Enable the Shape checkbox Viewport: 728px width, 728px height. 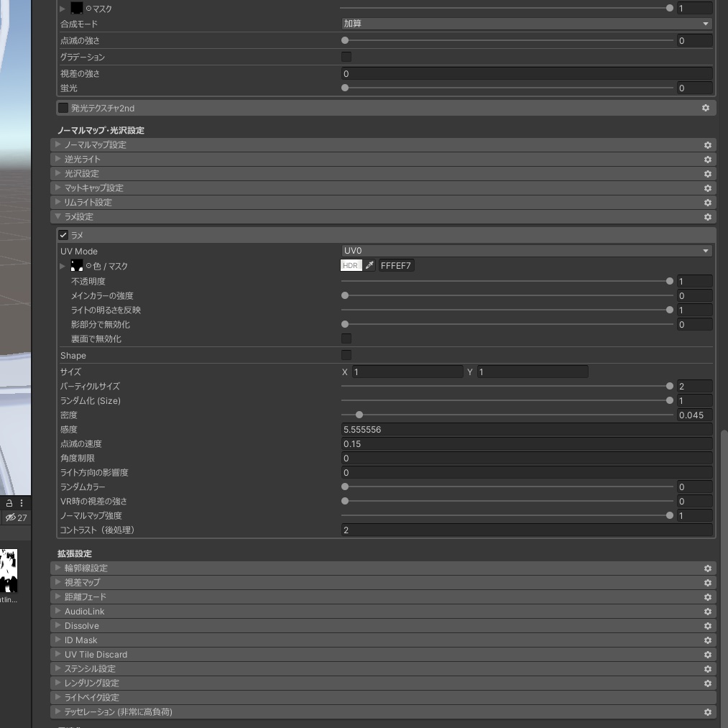346,354
